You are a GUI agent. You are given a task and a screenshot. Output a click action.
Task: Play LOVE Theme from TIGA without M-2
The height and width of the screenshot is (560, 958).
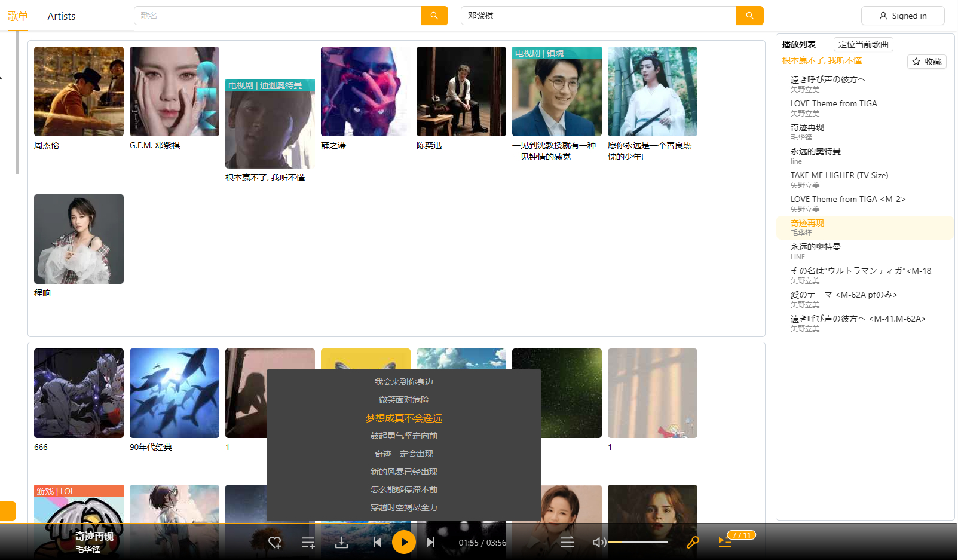coord(865,108)
